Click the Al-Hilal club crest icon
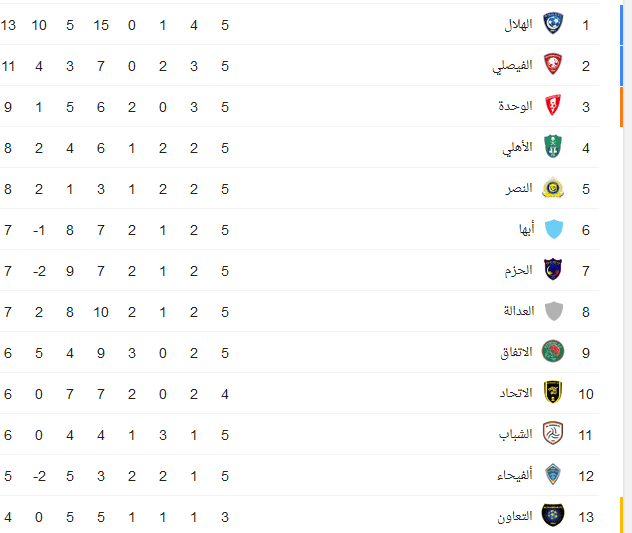Screen dimensions: 632x533 [x=553, y=24]
